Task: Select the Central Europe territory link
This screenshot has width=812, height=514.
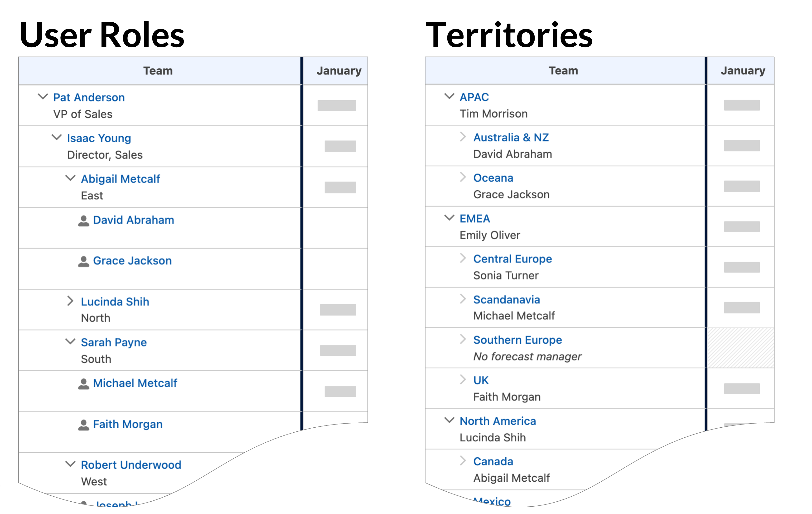Action: point(512,258)
